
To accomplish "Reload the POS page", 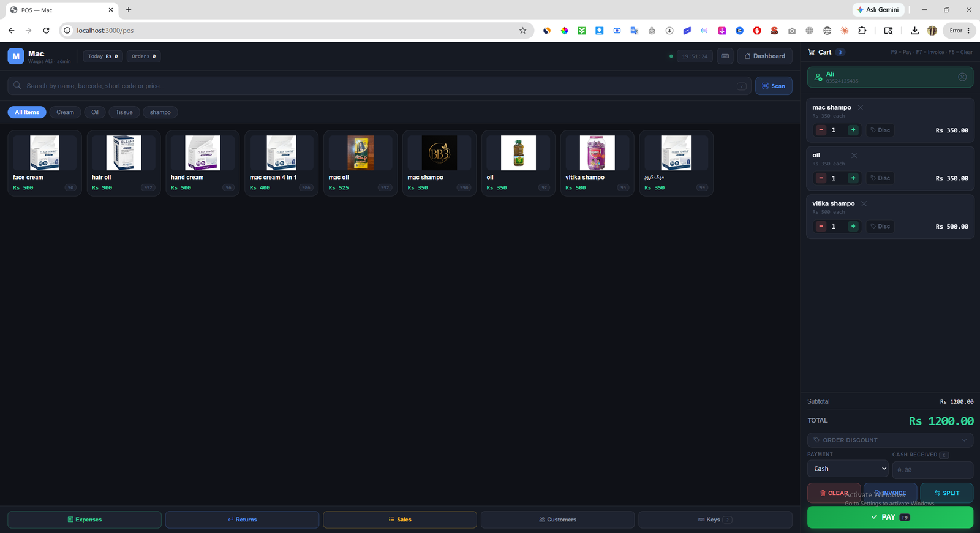I will 46,30.
